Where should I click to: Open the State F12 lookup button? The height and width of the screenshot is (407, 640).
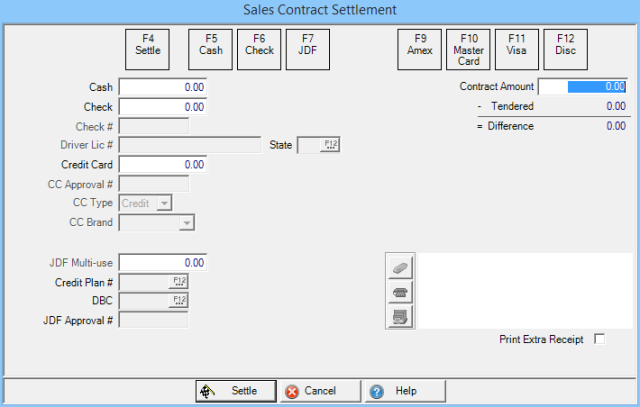[330, 145]
